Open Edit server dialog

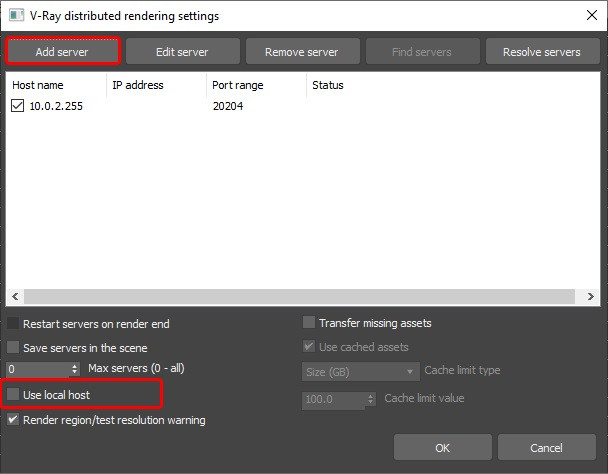182,52
